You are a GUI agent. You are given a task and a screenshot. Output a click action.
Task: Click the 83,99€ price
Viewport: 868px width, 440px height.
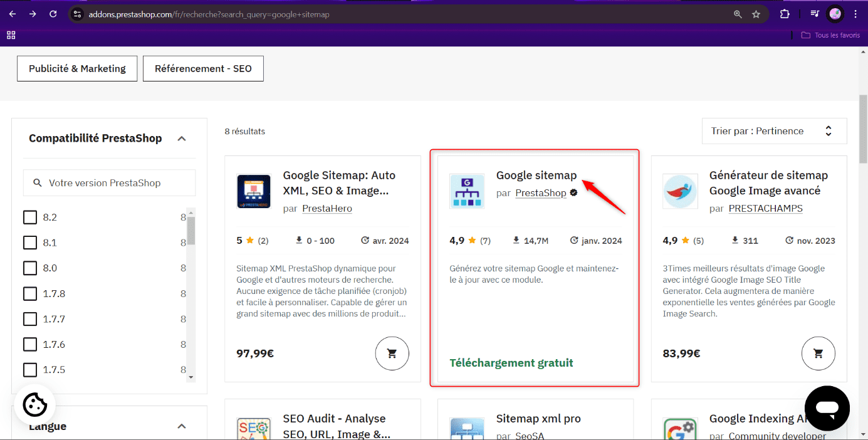pyautogui.click(x=682, y=354)
